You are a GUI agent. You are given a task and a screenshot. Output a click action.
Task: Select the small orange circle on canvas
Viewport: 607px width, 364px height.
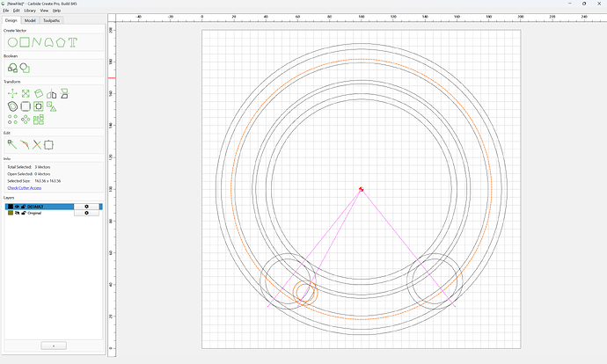[x=305, y=293]
